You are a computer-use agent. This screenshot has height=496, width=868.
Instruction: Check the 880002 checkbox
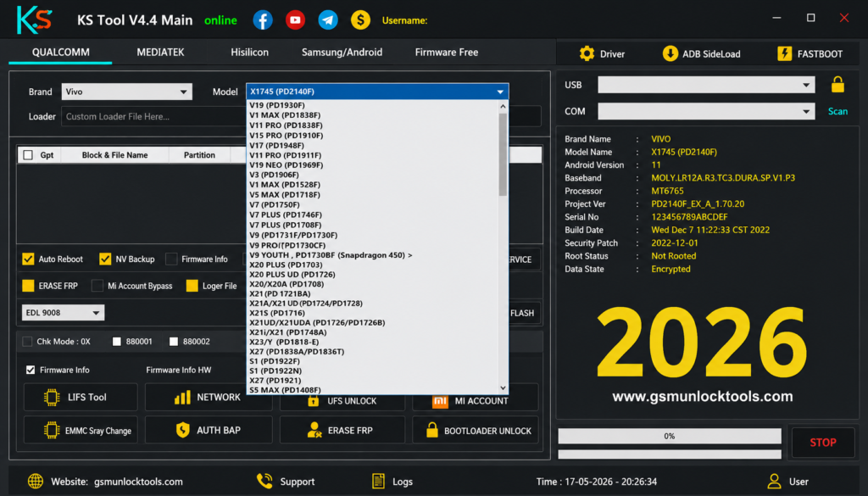tap(174, 342)
